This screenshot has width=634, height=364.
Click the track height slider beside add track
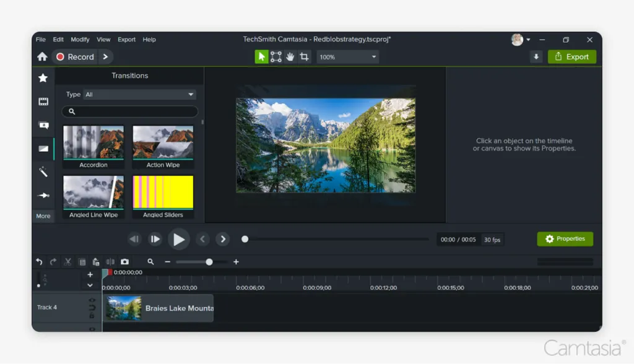coord(39,279)
